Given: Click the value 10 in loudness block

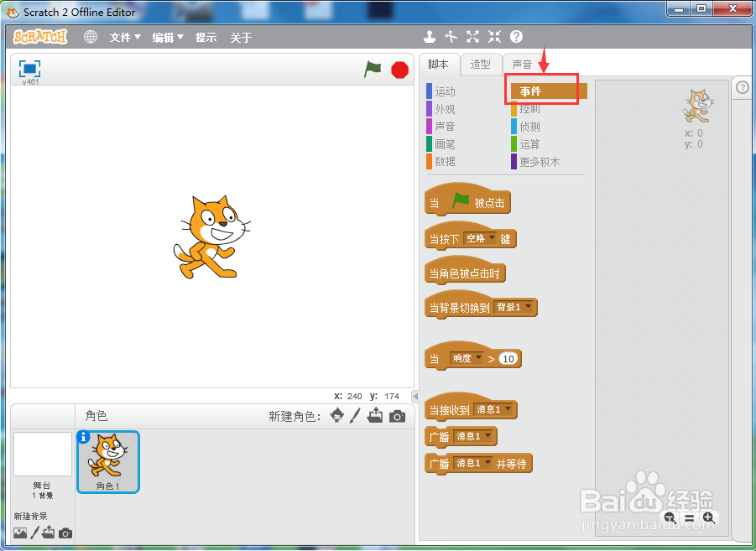Looking at the screenshot, I should click(x=508, y=359).
